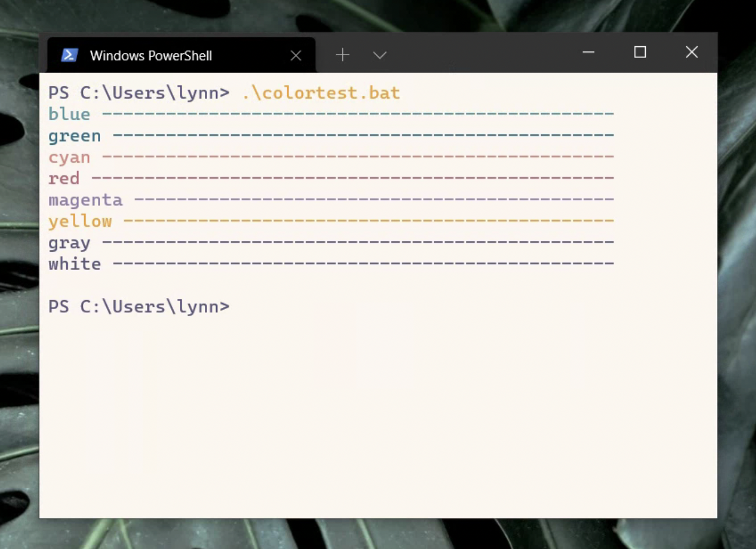Click the word cyan in output

[x=69, y=158]
